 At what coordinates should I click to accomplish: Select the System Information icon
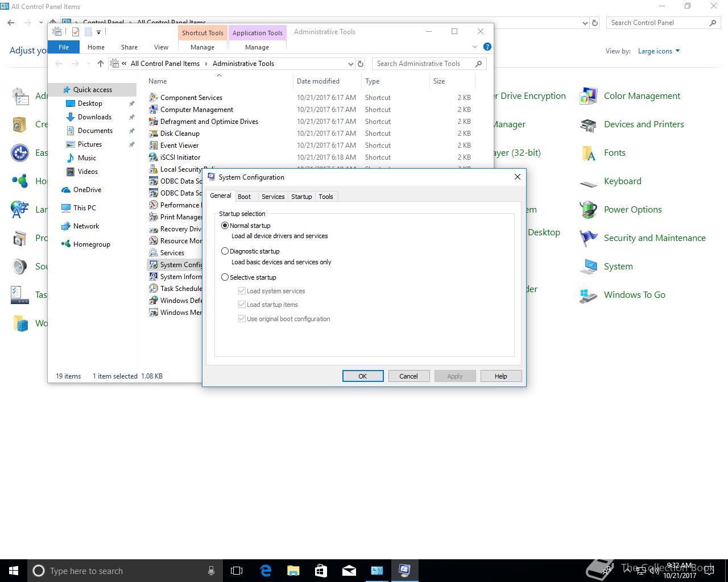153,277
